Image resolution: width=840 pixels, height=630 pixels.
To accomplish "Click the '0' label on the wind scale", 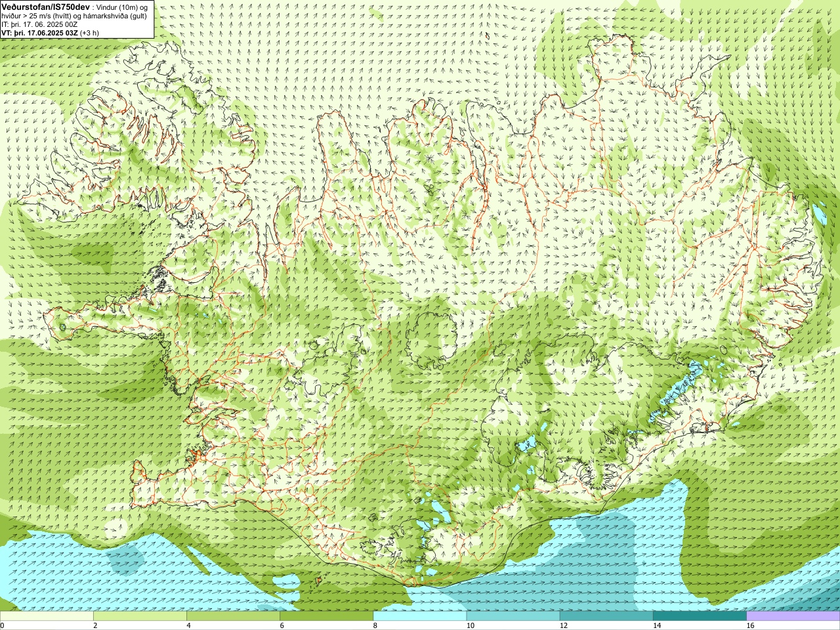I will 3,625.
